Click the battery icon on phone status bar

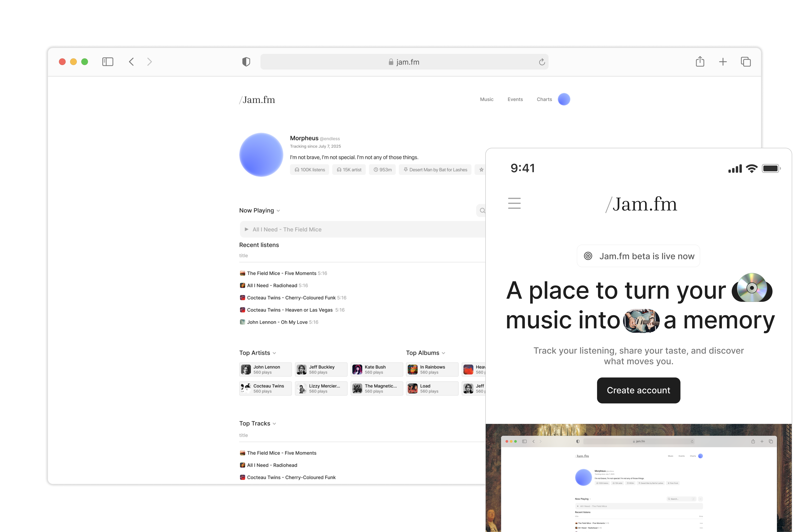click(x=771, y=168)
